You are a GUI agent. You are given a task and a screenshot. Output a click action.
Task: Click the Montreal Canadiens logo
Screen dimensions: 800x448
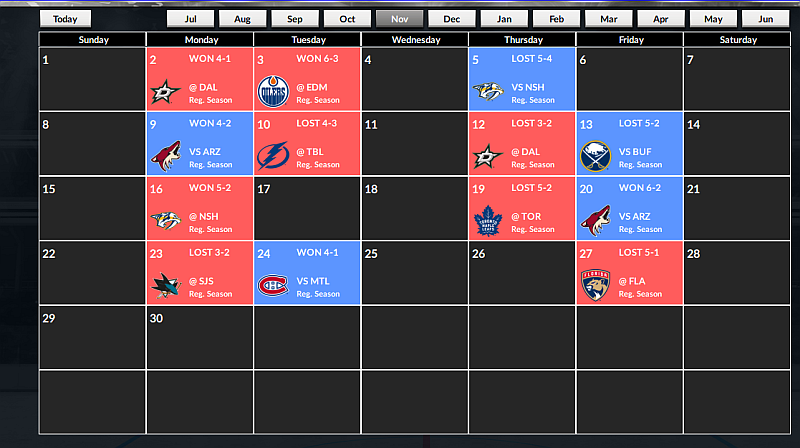(272, 287)
